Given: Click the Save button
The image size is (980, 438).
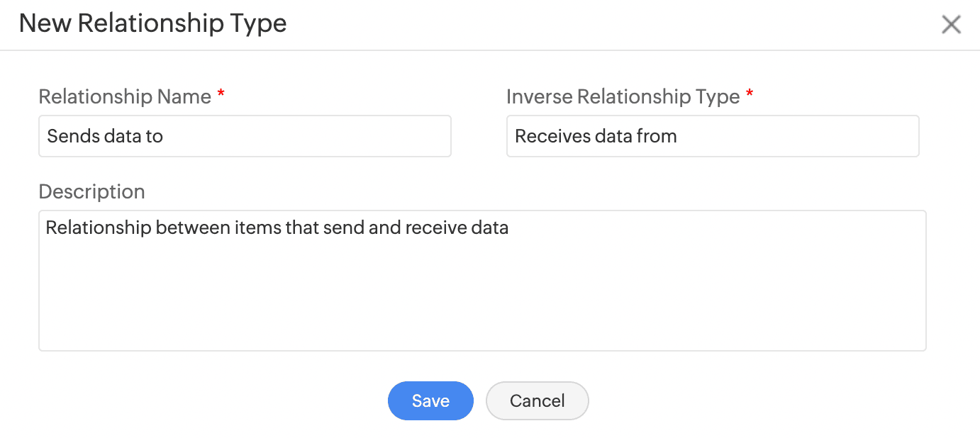Looking at the screenshot, I should [x=430, y=400].
